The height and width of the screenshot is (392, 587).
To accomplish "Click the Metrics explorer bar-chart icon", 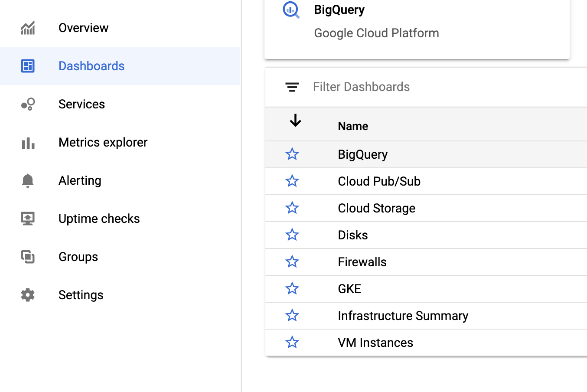I will [x=28, y=143].
